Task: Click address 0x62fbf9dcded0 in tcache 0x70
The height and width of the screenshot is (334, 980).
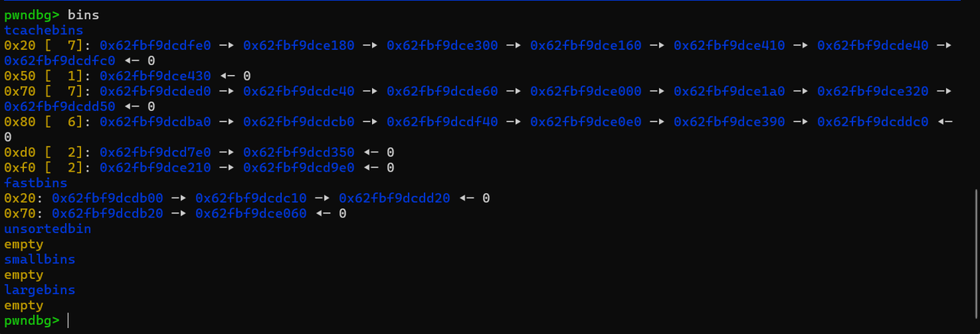Action: pos(155,91)
